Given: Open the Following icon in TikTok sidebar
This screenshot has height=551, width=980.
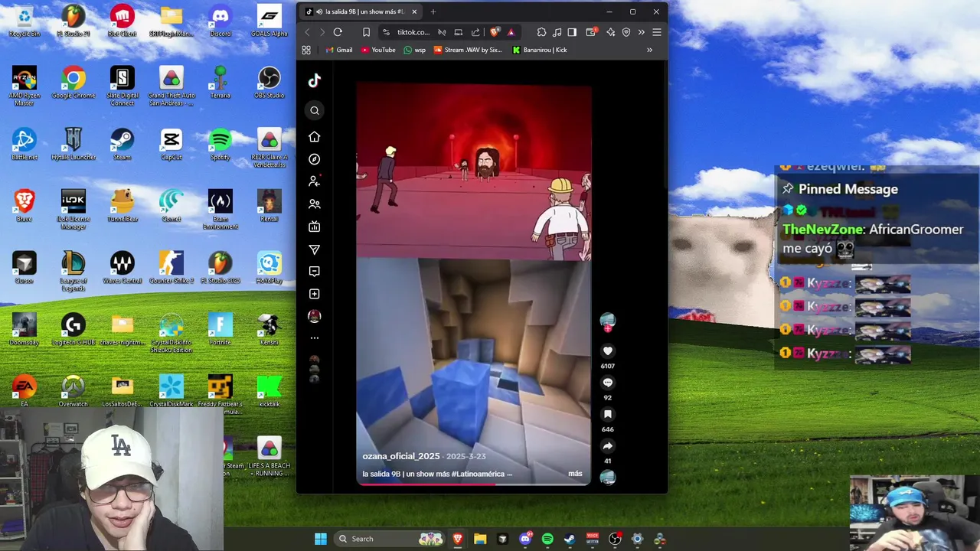Looking at the screenshot, I should tap(315, 181).
